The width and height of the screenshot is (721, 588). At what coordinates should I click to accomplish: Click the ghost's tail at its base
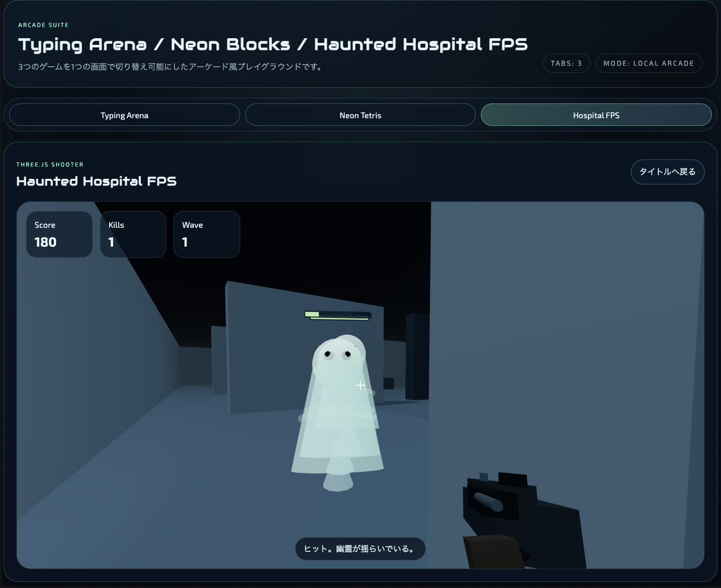[338, 482]
